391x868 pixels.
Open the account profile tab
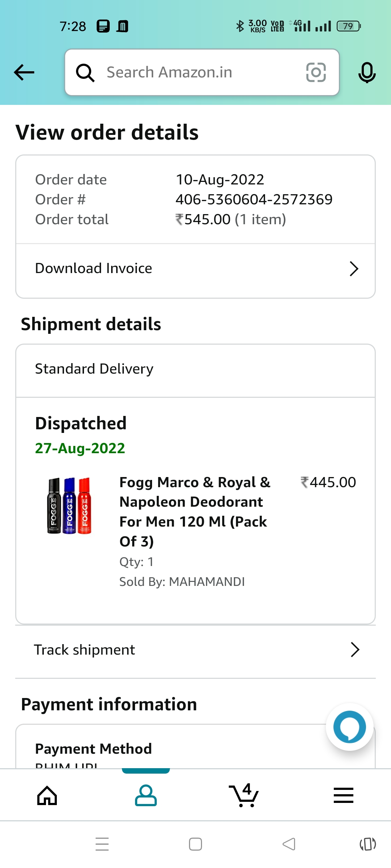tap(146, 796)
